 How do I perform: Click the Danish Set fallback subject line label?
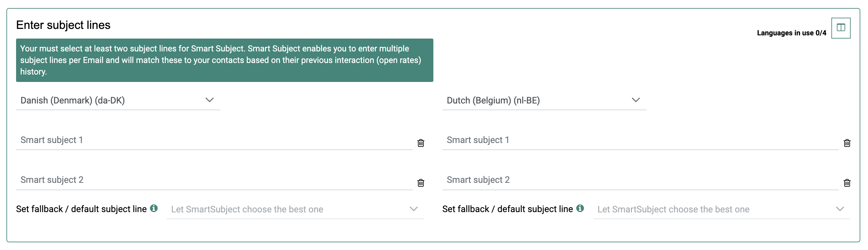tap(81, 209)
